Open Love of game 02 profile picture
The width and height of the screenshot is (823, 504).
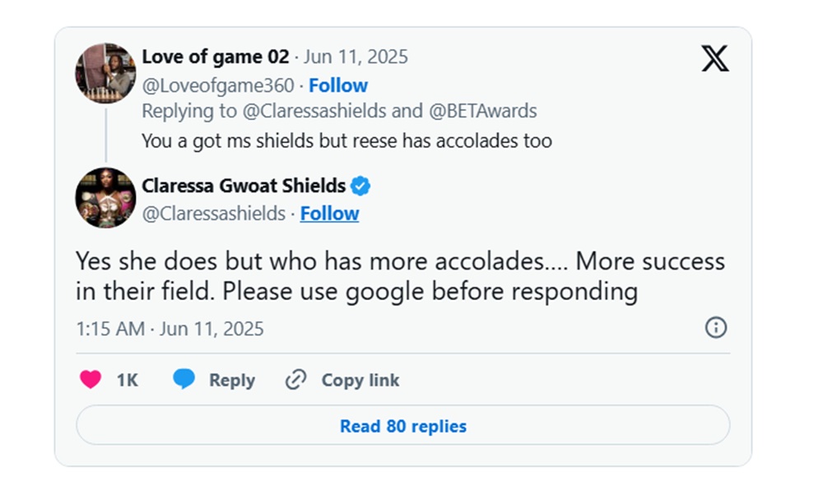pos(105,73)
